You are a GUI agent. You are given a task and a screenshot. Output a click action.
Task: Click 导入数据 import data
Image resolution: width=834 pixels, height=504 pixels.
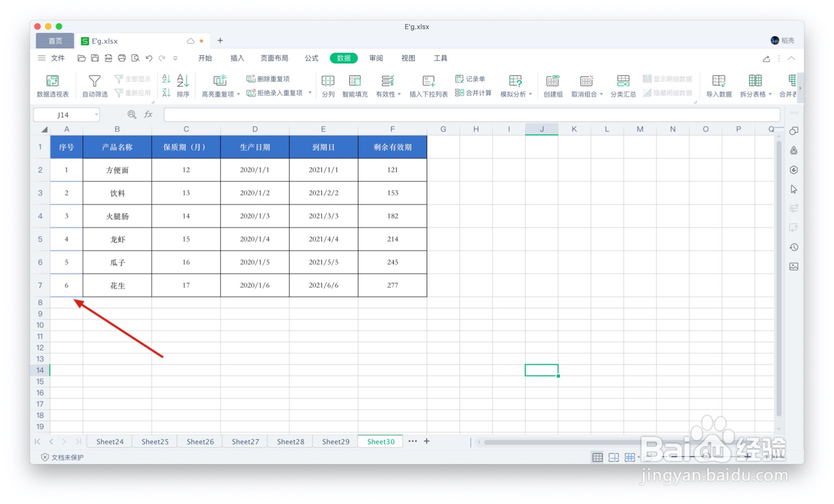click(719, 86)
